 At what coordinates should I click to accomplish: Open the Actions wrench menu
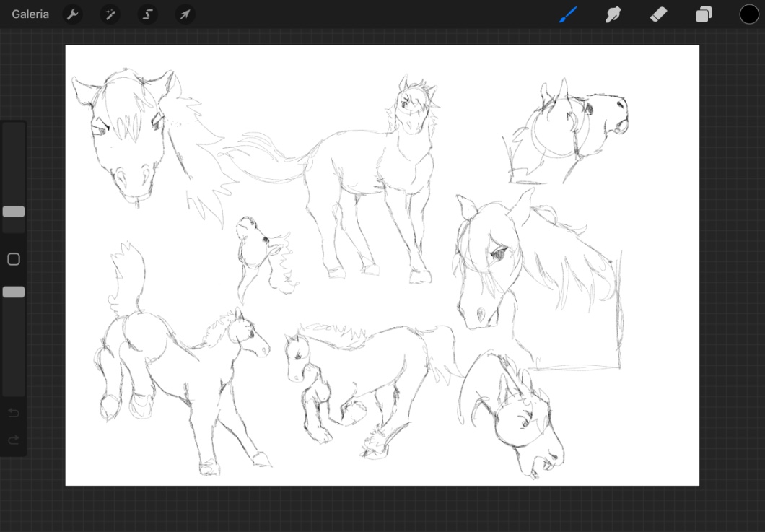pyautogui.click(x=72, y=14)
